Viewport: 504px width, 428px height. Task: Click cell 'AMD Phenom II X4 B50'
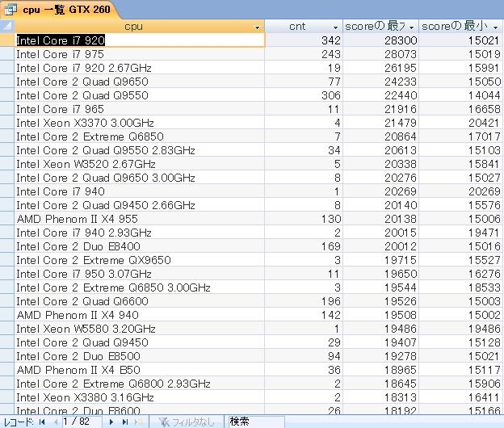[x=140, y=370]
